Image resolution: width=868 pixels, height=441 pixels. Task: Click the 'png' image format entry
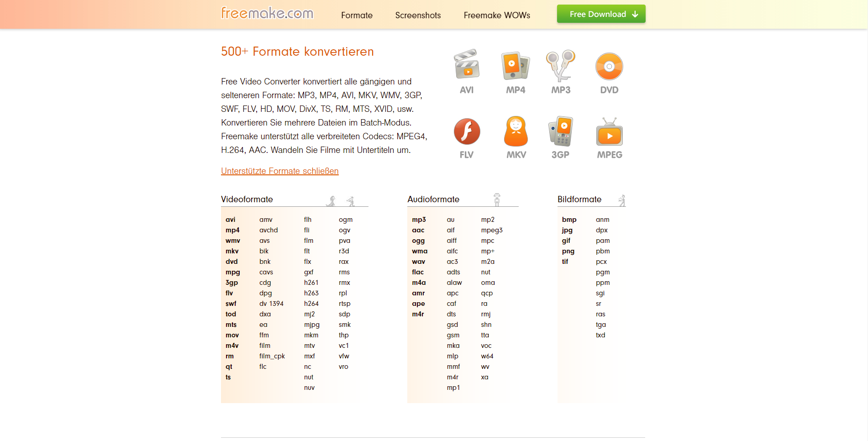(x=568, y=252)
